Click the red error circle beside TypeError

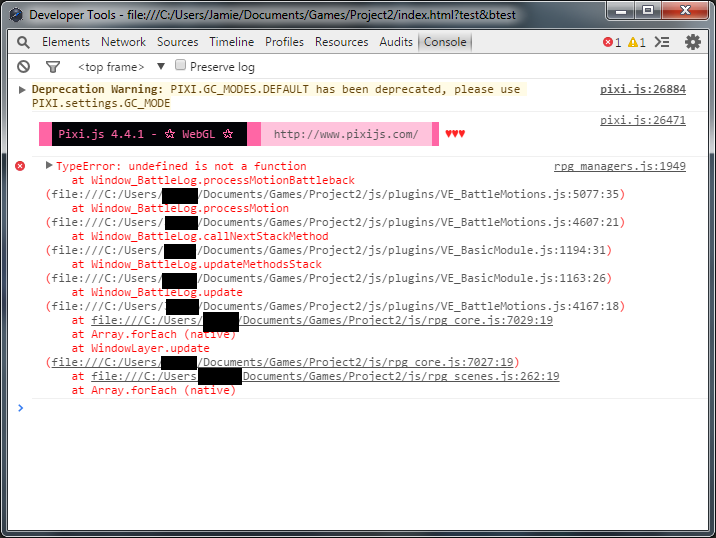pos(20,166)
